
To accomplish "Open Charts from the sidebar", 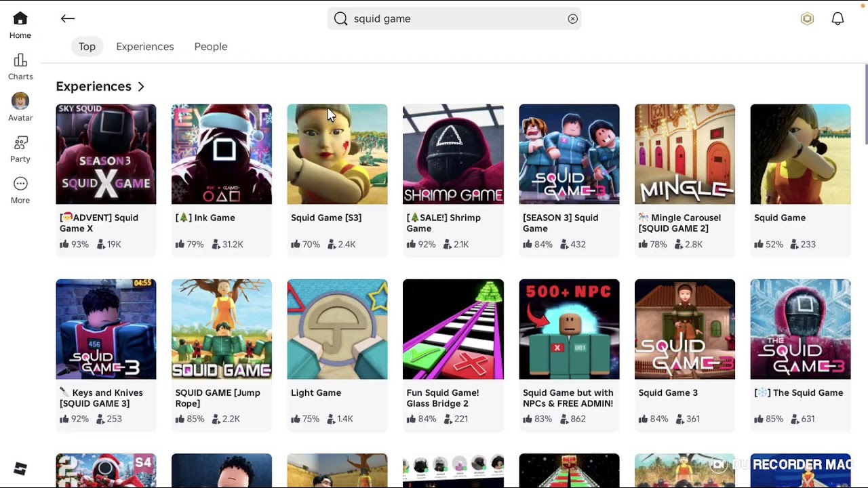I will pyautogui.click(x=20, y=67).
